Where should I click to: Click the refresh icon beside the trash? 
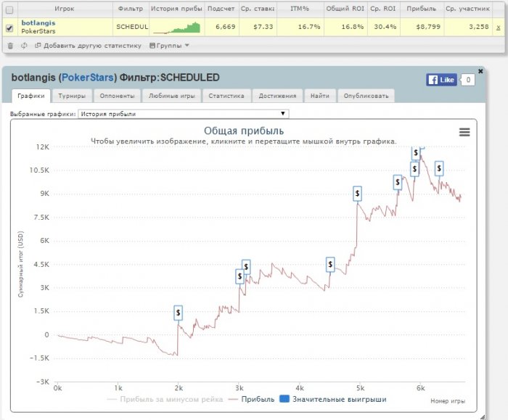24,46
